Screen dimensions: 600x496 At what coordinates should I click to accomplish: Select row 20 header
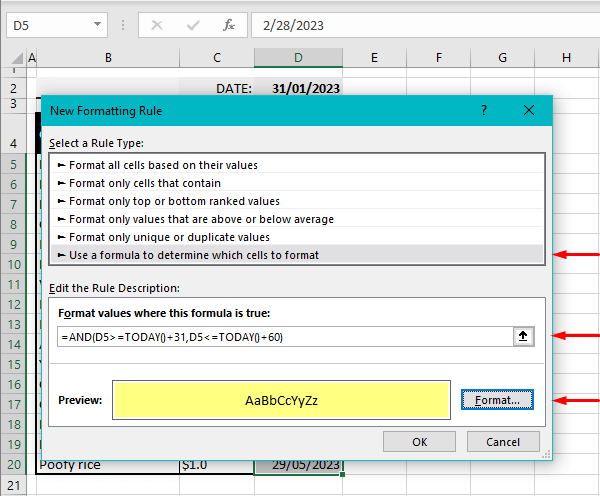coord(13,464)
